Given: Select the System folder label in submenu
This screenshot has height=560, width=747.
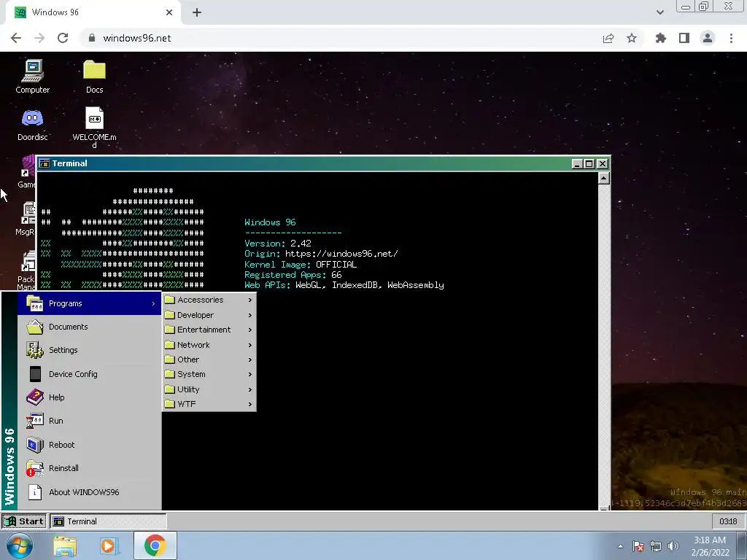Looking at the screenshot, I should (191, 374).
